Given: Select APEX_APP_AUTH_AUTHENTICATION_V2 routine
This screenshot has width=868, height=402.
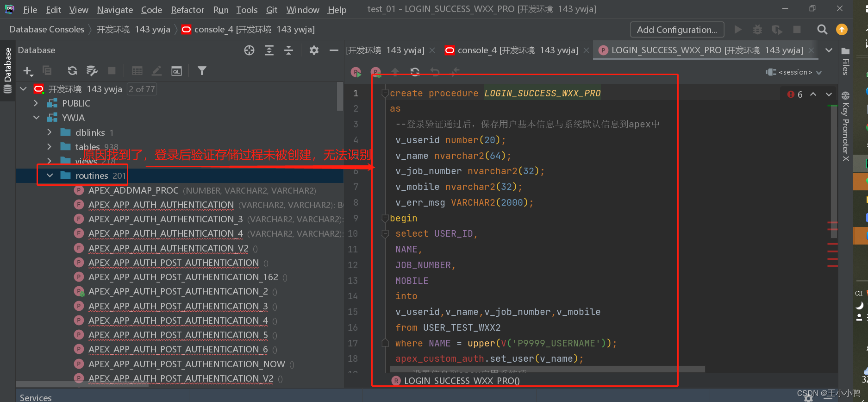Looking at the screenshot, I should [168, 248].
